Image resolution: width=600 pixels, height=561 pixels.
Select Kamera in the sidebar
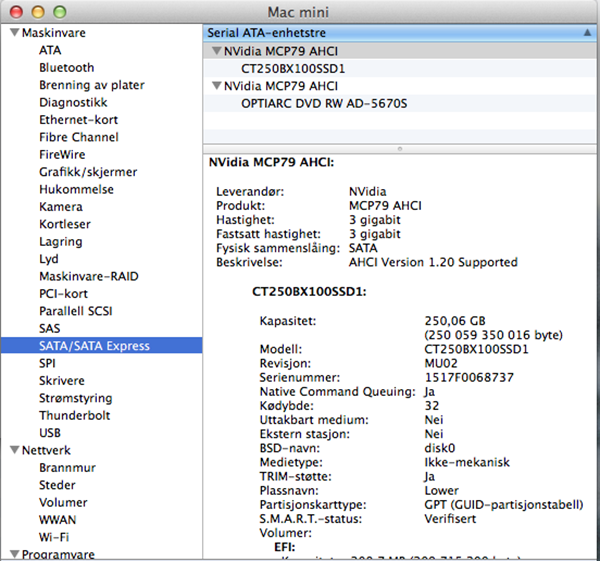pos(60,207)
